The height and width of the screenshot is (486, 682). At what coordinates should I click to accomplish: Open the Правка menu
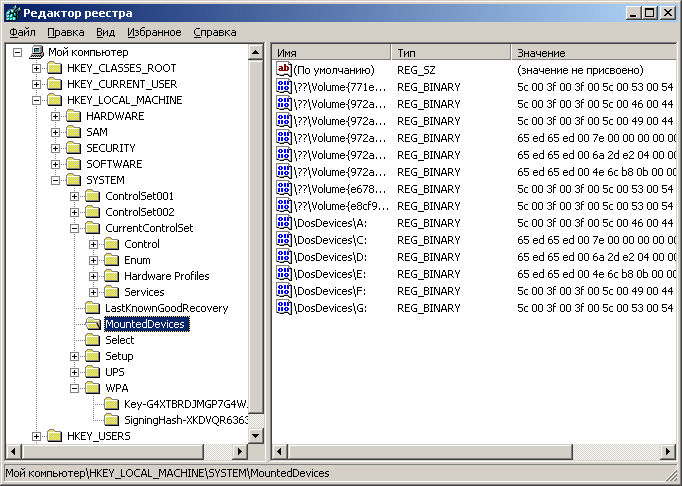click(x=66, y=33)
